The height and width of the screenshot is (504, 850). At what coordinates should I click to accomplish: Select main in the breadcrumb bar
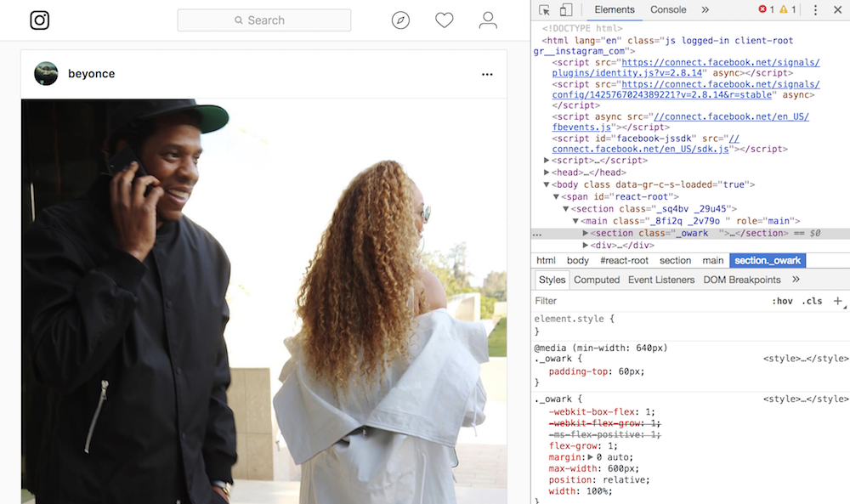713,261
